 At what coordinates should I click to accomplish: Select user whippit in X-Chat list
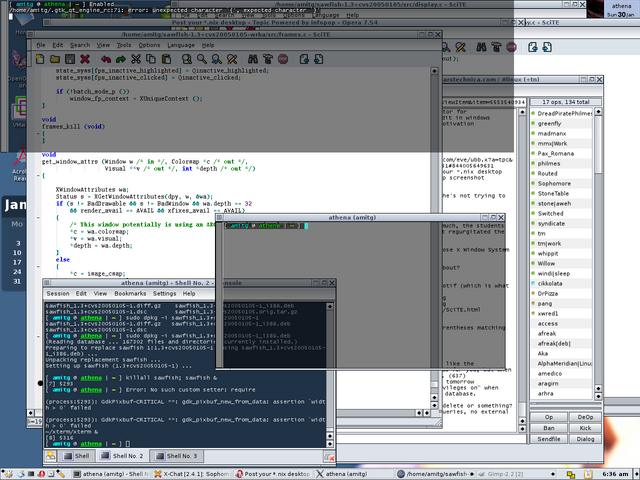pyautogui.click(x=561, y=253)
